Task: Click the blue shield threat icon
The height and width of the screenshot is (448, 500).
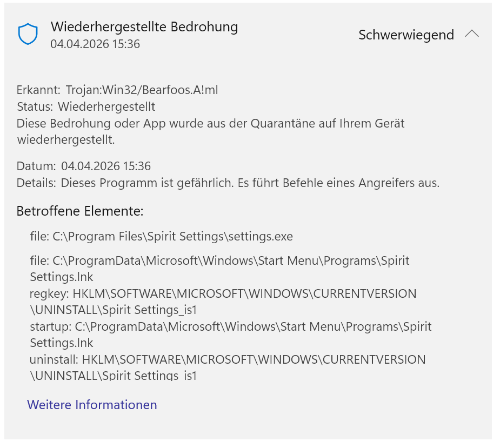Action: click(28, 34)
